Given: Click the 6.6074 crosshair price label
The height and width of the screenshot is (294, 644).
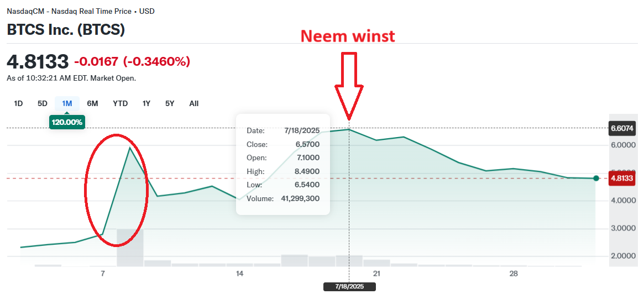Looking at the screenshot, I should [622, 129].
